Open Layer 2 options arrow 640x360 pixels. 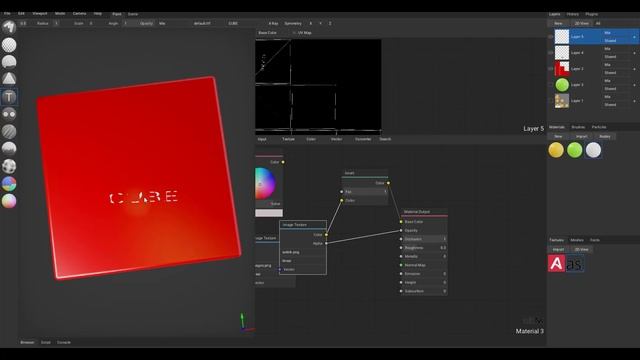(634, 69)
